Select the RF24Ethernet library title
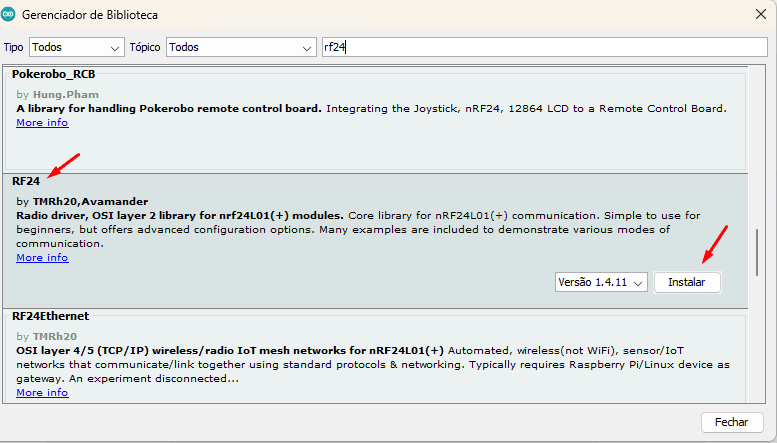777x443 pixels. [x=51, y=316]
